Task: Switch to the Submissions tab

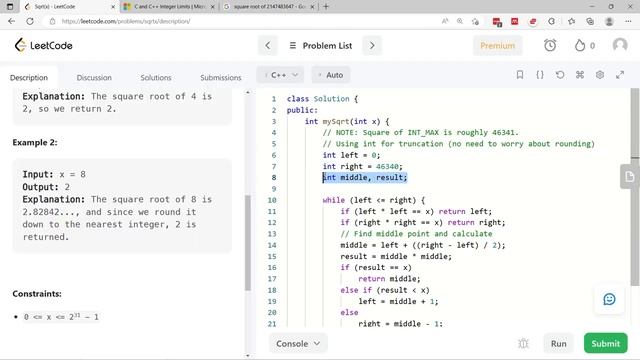Action: [x=220, y=78]
